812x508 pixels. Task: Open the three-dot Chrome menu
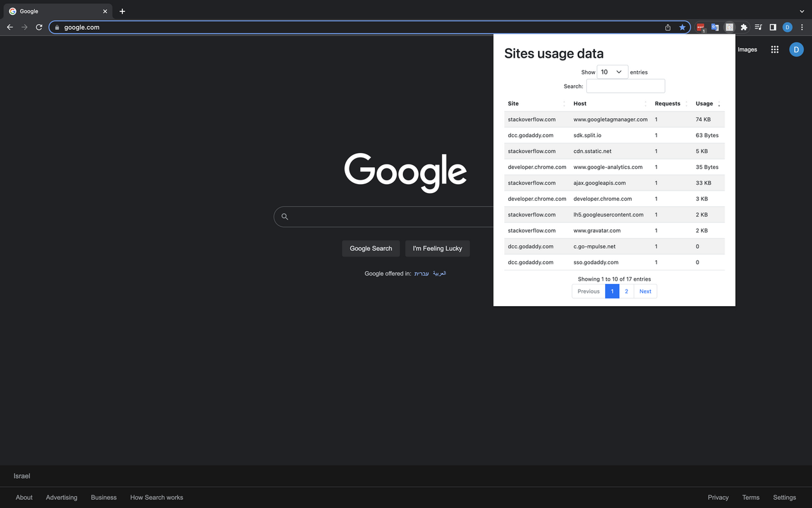pos(803,27)
